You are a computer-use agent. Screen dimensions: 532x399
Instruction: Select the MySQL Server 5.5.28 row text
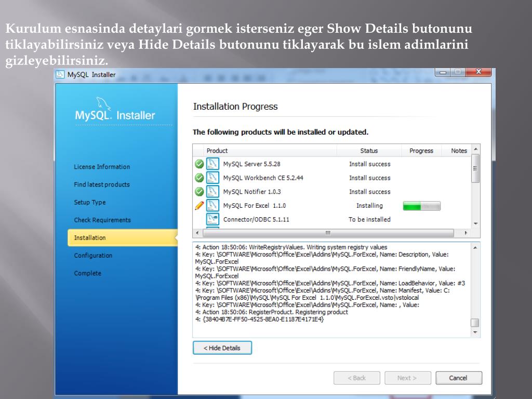[x=252, y=164]
